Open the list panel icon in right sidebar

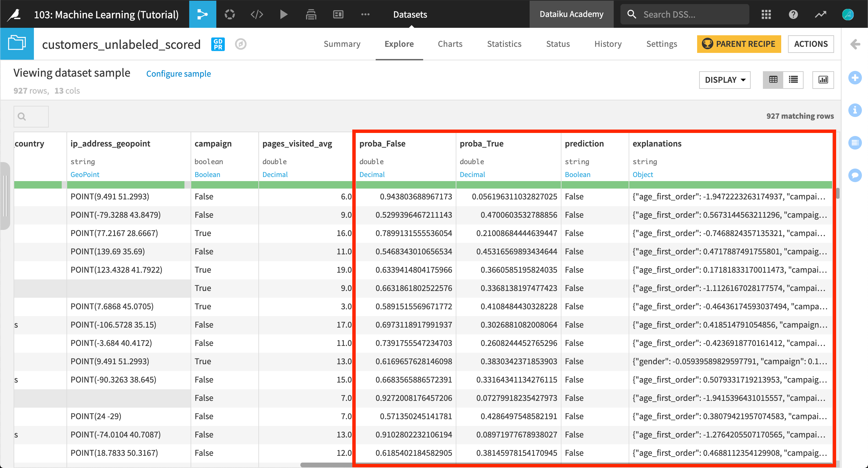pyautogui.click(x=855, y=143)
